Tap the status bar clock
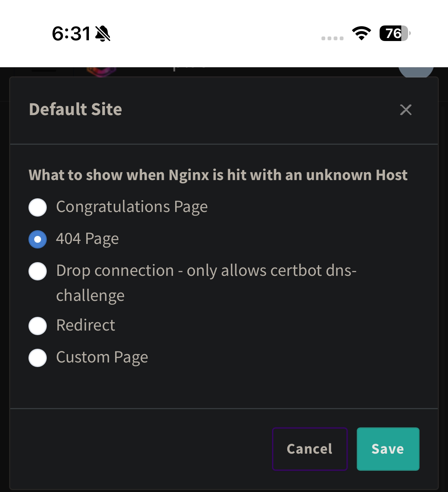Image resolution: width=448 pixels, height=492 pixels. [x=71, y=34]
